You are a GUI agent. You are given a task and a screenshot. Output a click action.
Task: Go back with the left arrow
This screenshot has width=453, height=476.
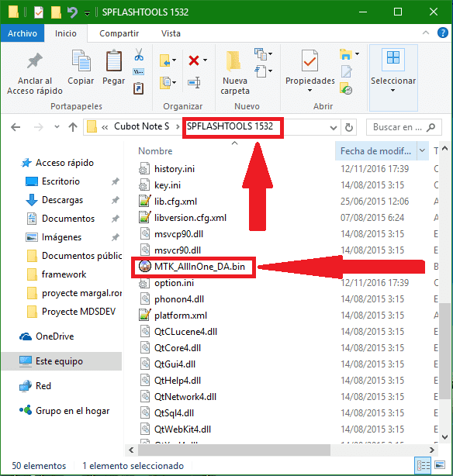pos(16,127)
